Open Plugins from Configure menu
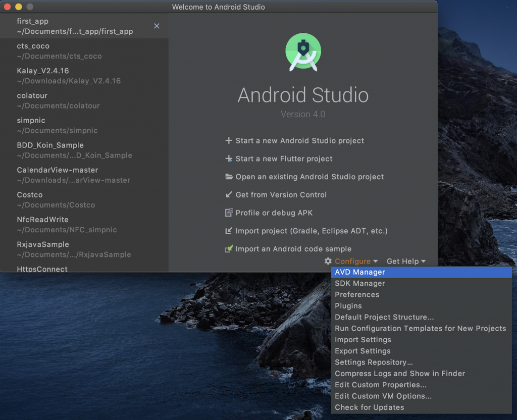This screenshot has width=517, height=420. point(421,305)
